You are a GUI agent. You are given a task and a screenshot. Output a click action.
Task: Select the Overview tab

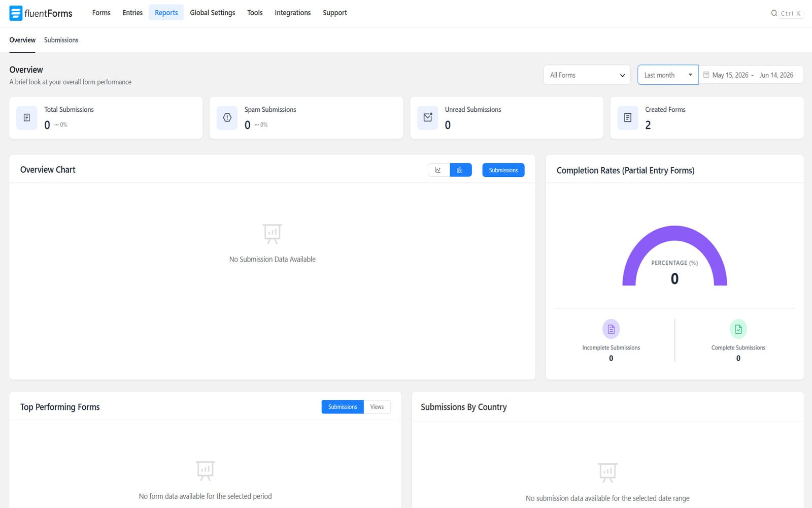[x=22, y=40]
